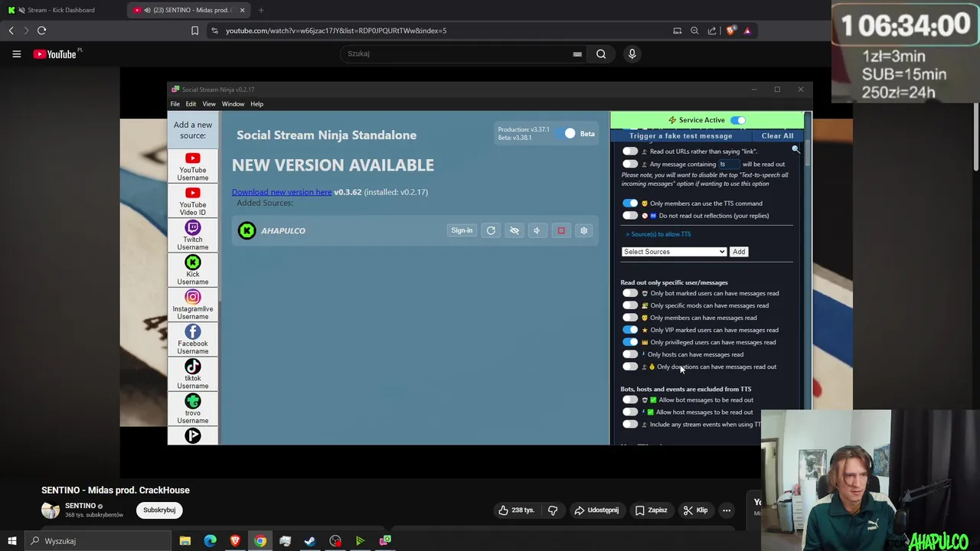Dislike the SENTINO video
Viewport: 980px width, 551px height.
553,510
